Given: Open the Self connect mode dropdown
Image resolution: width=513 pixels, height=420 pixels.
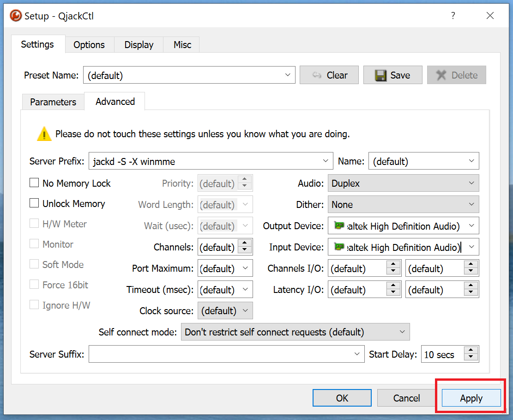Looking at the screenshot, I should click(x=295, y=332).
